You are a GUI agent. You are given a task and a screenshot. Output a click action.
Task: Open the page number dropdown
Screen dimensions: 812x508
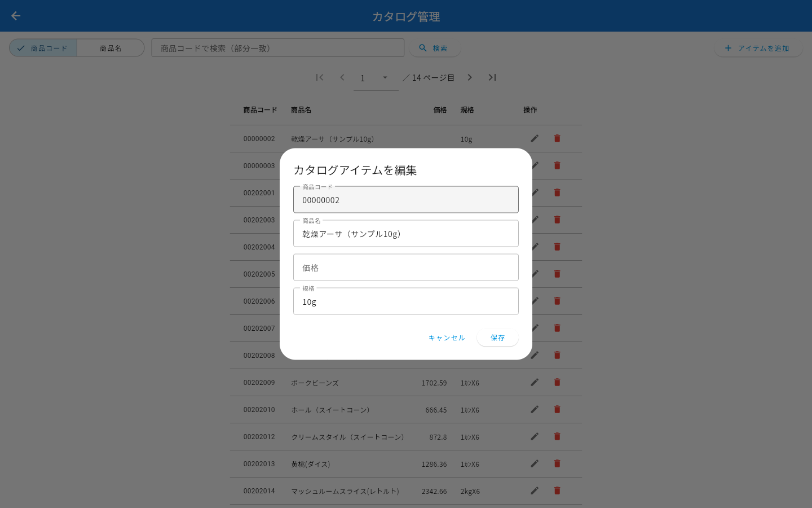(376, 78)
